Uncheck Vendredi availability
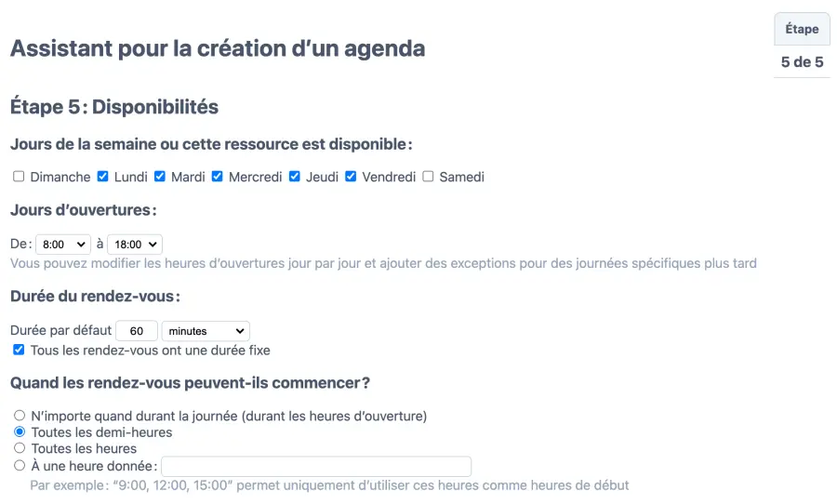This screenshot has width=837, height=504. click(x=352, y=177)
